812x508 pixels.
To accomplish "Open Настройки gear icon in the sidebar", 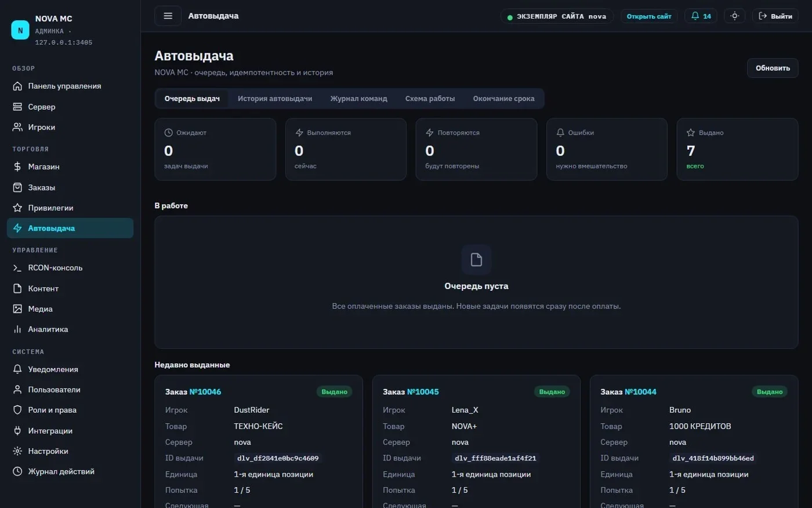I will coord(17,451).
